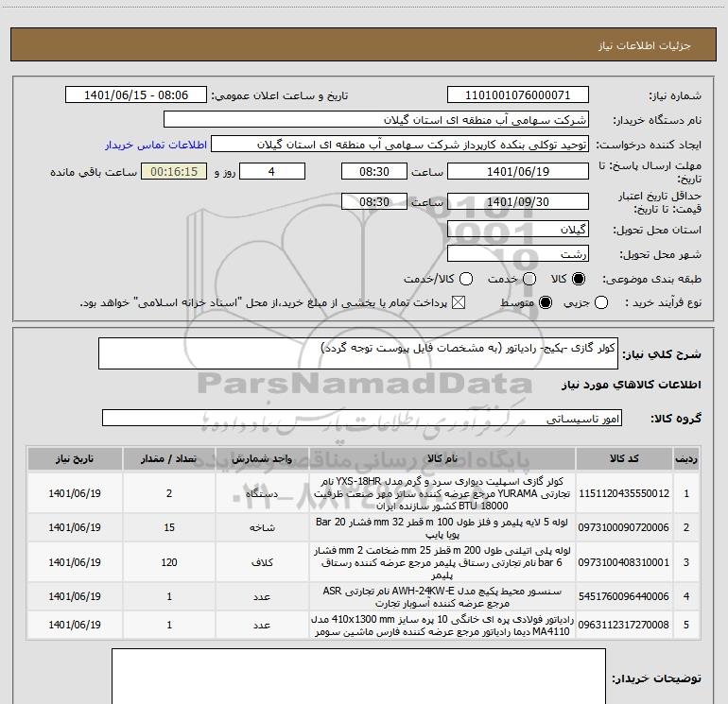Choose جزیی purchase process radio
Screen dimensions: 728x704
[600, 302]
